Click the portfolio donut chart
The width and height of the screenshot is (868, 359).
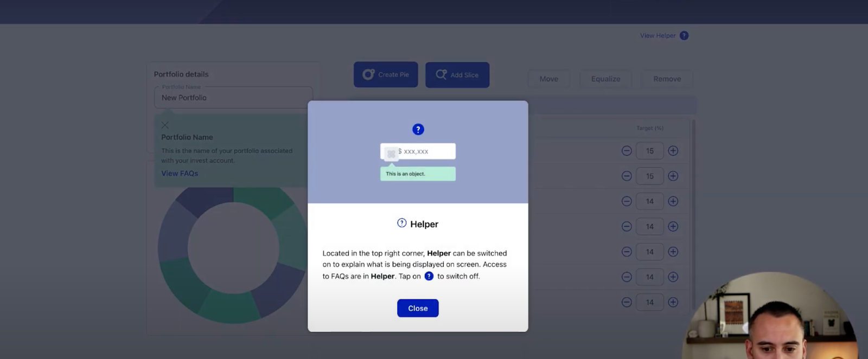[x=233, y=248]
